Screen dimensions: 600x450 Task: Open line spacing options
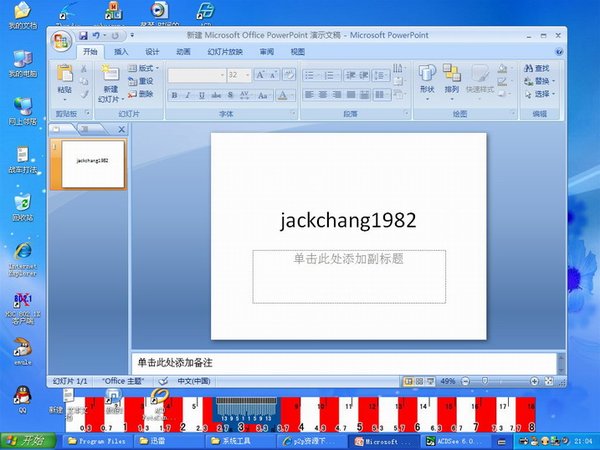(380, 75)
